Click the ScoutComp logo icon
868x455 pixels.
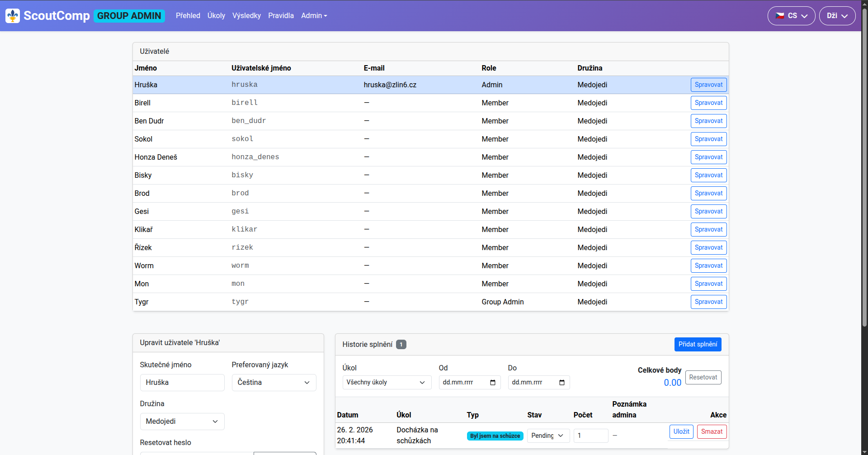13,16
